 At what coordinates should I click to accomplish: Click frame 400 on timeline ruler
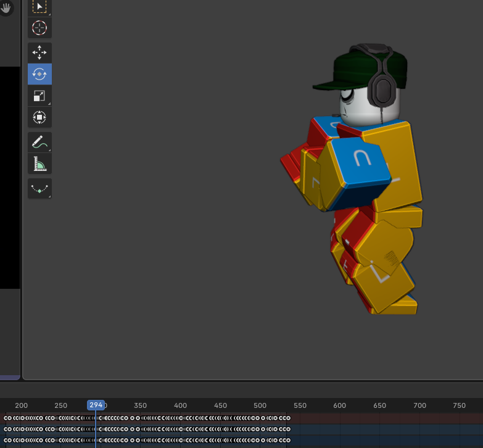click(181, 405)
